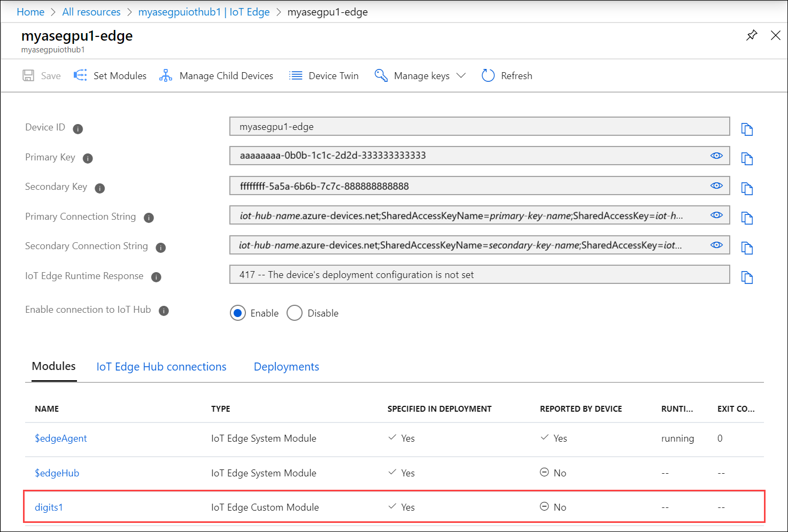Navigate to All resources breadcrumb
788x532 pixels.
point(91,12)
